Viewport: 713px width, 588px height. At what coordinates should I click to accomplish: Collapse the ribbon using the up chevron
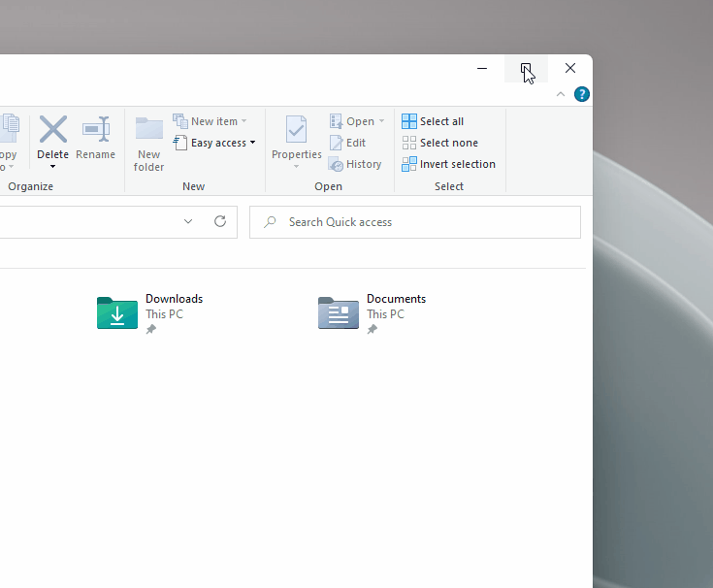click(x=561, y=94)
